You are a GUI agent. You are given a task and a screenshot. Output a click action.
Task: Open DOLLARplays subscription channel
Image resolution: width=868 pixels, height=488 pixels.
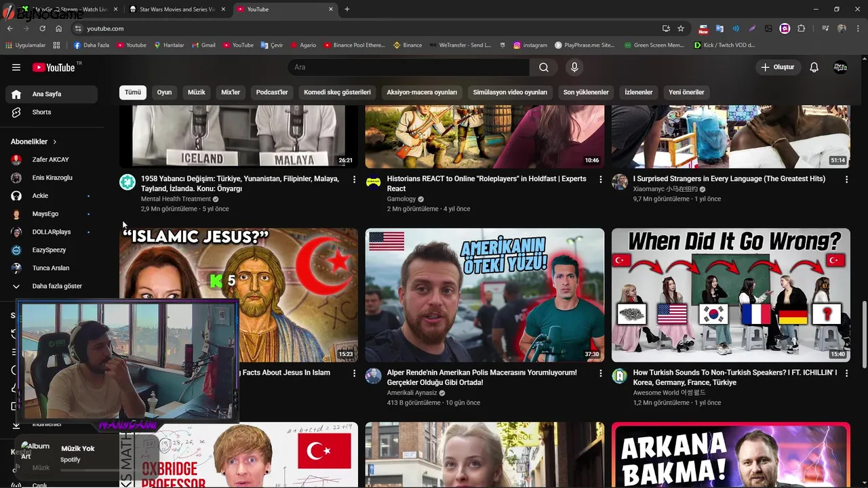click(x=52, y=232)
